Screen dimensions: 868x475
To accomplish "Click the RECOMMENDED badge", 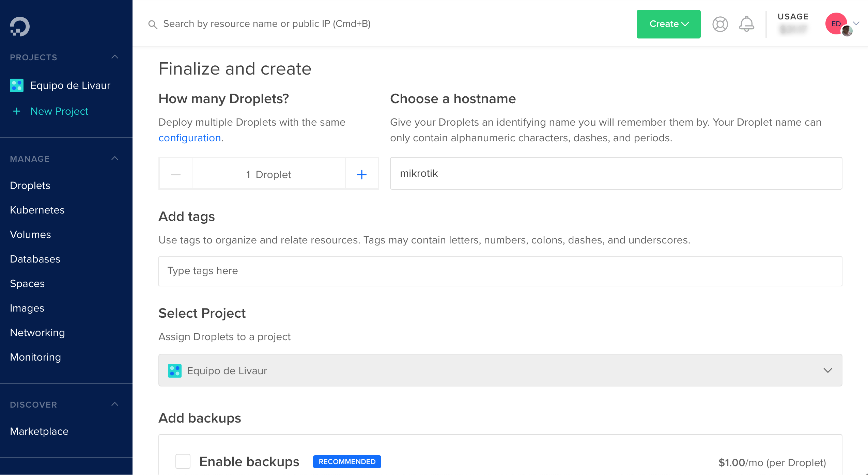I will [x=347, y=462].
